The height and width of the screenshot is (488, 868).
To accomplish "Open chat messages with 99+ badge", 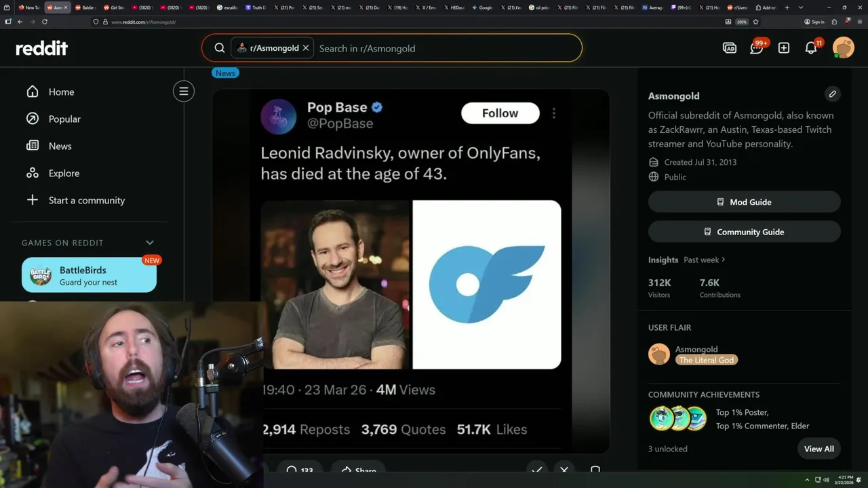I will coord(757,48).
